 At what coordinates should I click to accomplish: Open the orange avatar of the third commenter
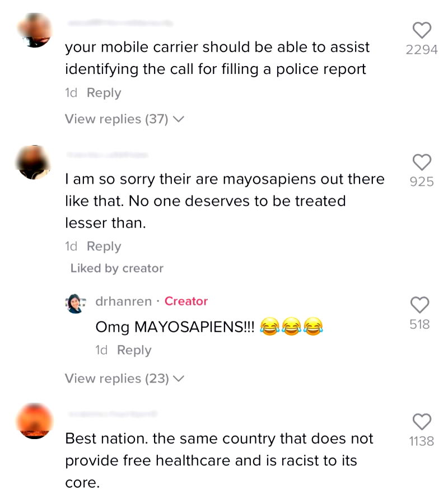(34, 421)
